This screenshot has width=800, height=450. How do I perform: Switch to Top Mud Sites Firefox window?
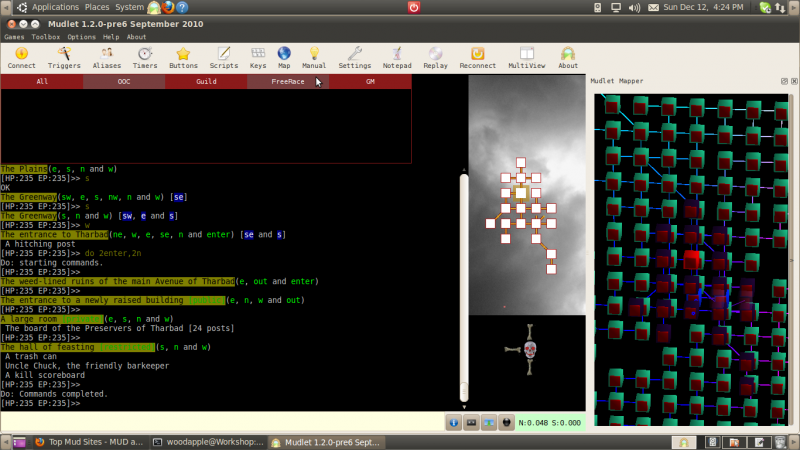click(90, 442)
